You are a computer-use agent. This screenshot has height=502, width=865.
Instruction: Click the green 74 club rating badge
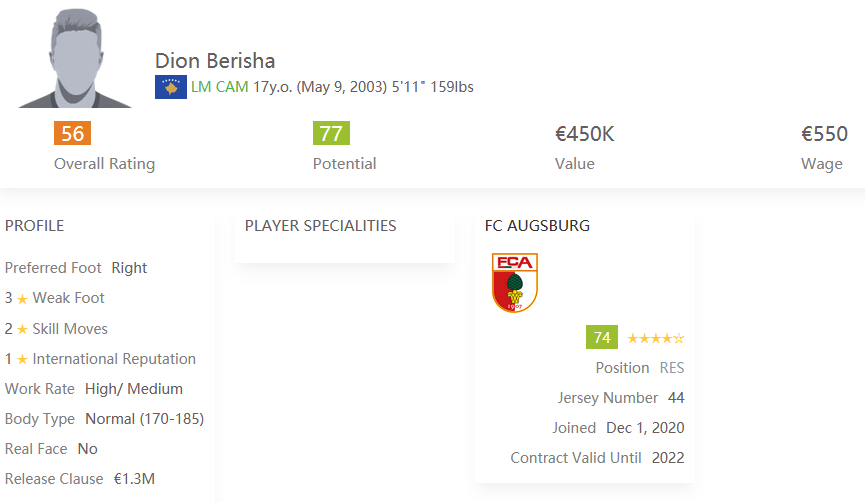[x=602, y=337]
